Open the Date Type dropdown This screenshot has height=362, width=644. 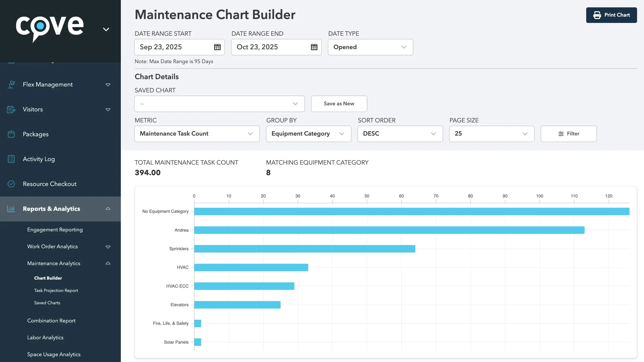[370, 47]
